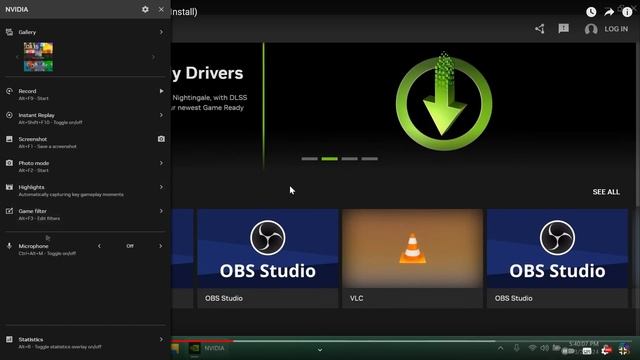The image size is (640, 360).
Task: Start recording with the play arrow
Action: [161, 91]
